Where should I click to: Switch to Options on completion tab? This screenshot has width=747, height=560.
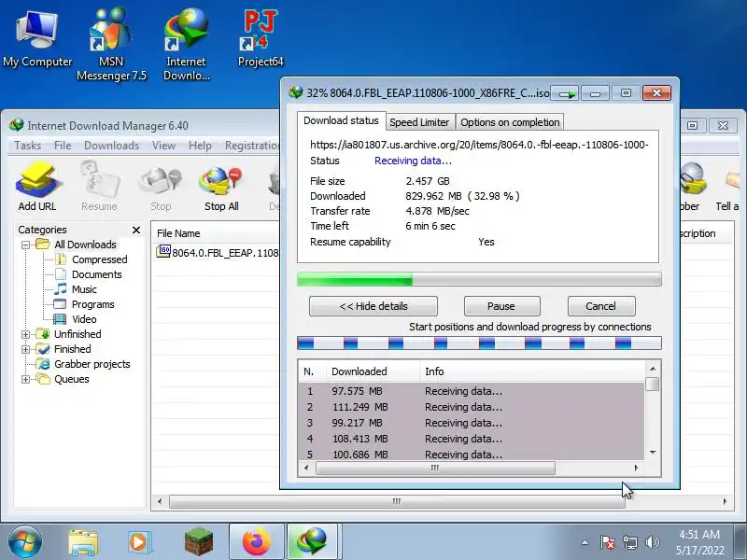coord(510,122)
